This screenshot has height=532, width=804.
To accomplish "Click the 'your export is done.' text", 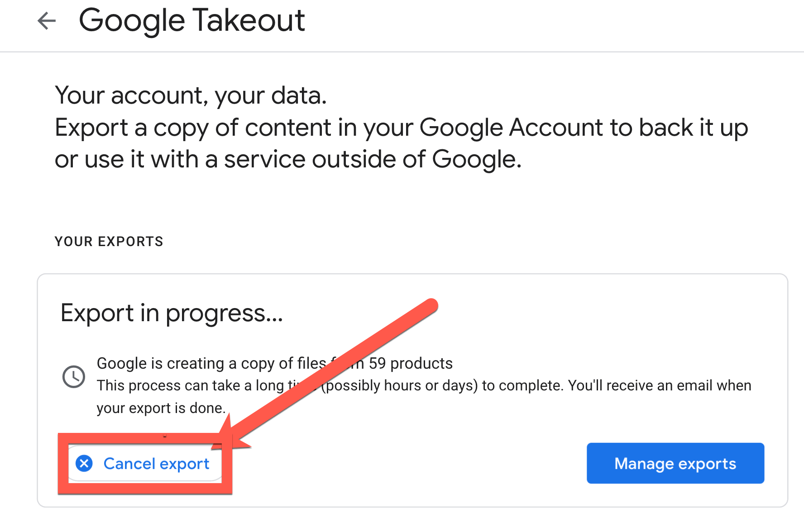I will [x=161, y=408].
